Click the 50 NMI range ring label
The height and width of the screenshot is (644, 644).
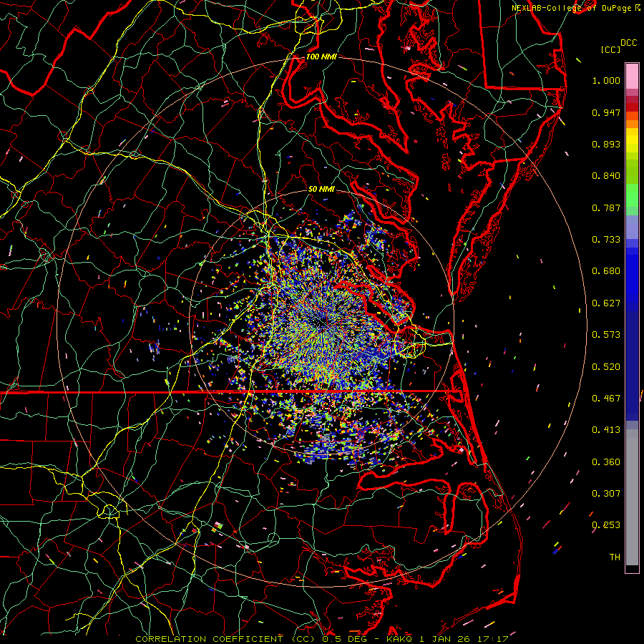tap(321, 189)
